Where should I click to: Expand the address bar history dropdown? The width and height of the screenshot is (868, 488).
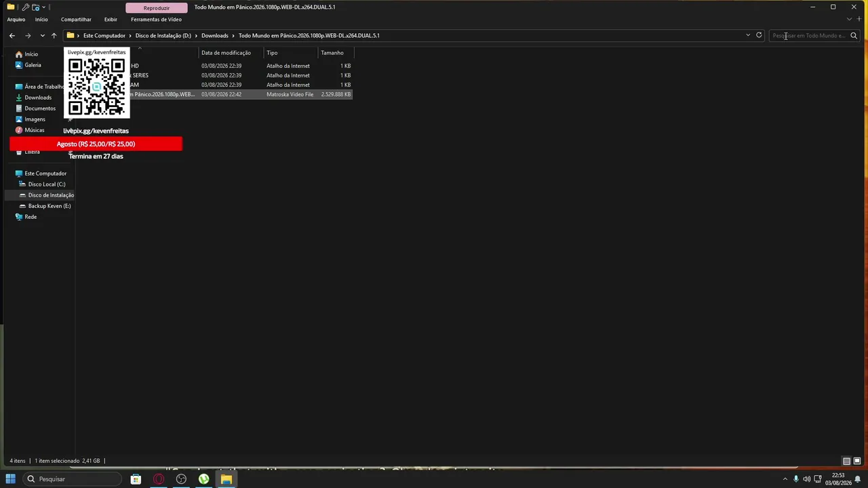(748, 35)
